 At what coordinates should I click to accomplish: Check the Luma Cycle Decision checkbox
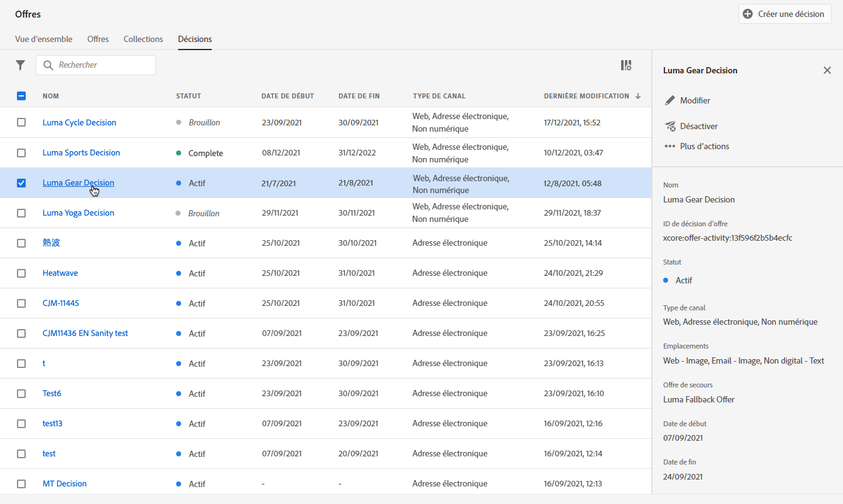pyautogui.click(x=21, y=122)
